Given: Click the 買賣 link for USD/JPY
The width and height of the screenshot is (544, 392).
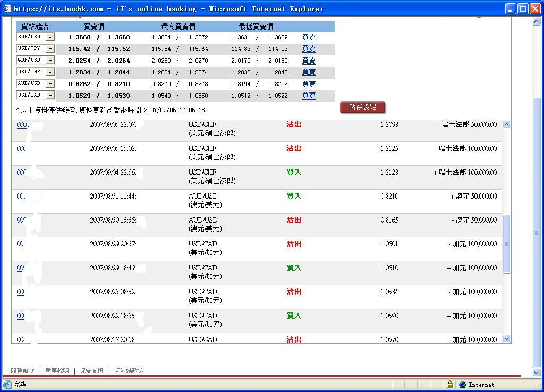Looking at the screenshot, I should (309, 48).
